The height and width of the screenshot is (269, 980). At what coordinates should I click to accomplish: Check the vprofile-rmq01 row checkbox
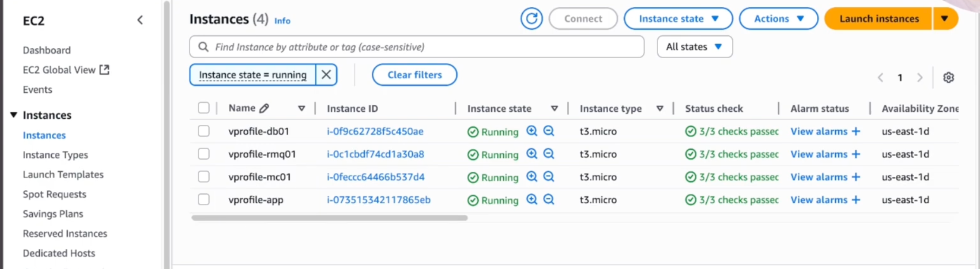coord(203,154)
